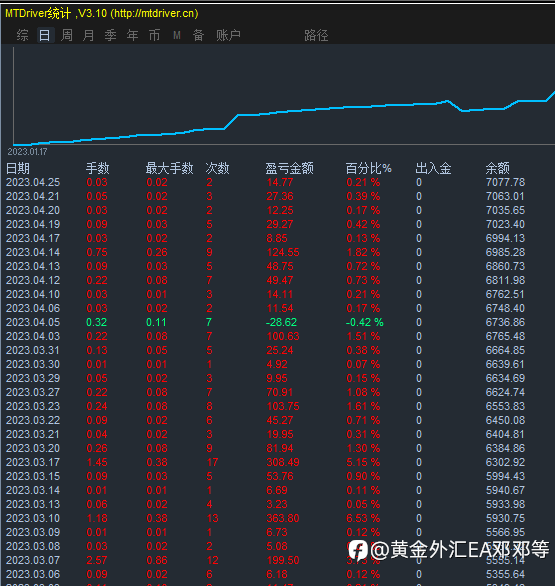Click the 手数 column header
This screenshot has height=586, width=555.
[98, 169]
